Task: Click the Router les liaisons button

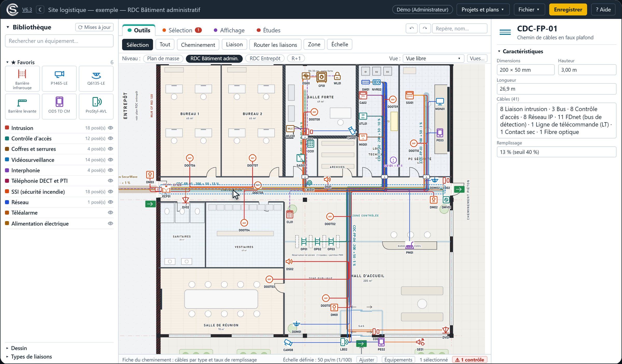Action: click(275, 45)
